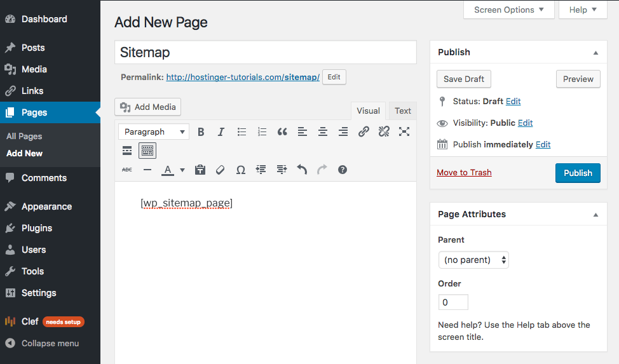Click the blue Publish button
Screen dimensions: 619x364
click(x=578, y=173)
